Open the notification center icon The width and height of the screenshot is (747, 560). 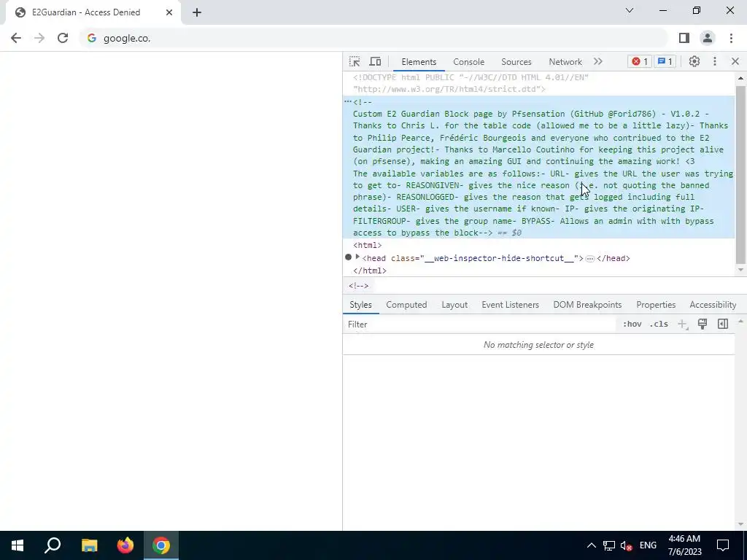[x=723, y=545]
